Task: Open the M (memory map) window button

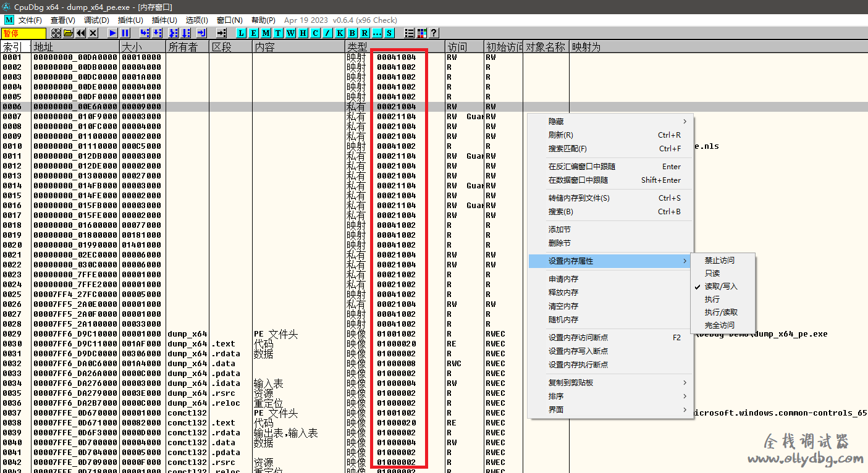Action: click(x=266, y=33)
